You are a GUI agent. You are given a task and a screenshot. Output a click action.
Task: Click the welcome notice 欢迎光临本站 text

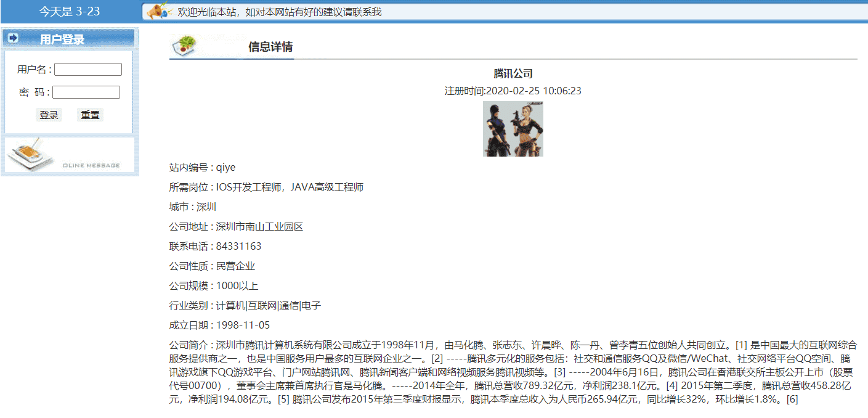coord(280,12)
